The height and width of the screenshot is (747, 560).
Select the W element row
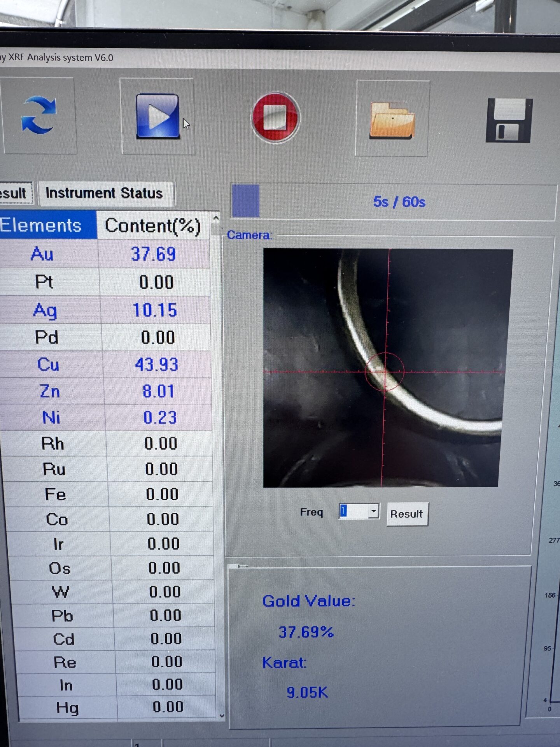pyautogui.click(x=113, y=592)
